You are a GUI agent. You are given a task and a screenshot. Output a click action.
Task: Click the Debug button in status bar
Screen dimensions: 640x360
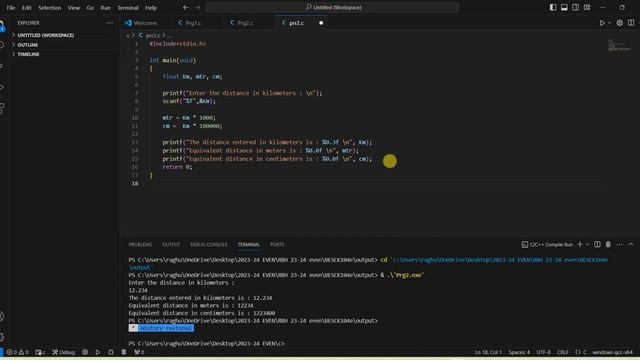64,352
